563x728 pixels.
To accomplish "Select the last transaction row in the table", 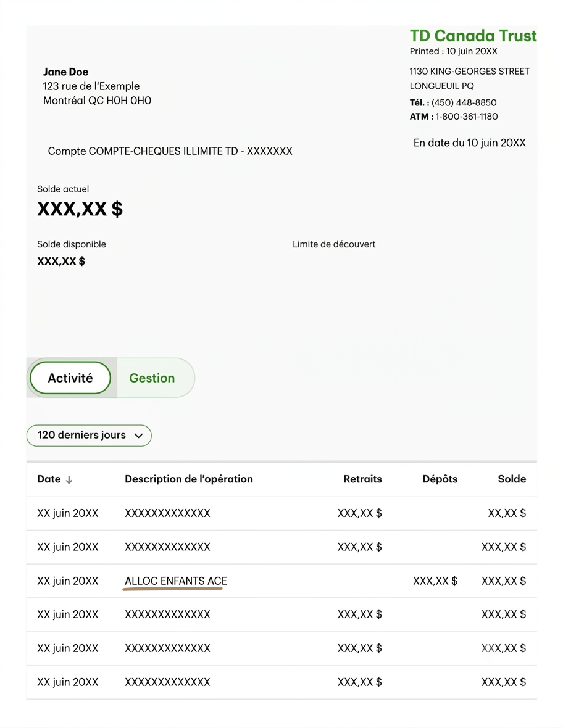I will point(281,682).
